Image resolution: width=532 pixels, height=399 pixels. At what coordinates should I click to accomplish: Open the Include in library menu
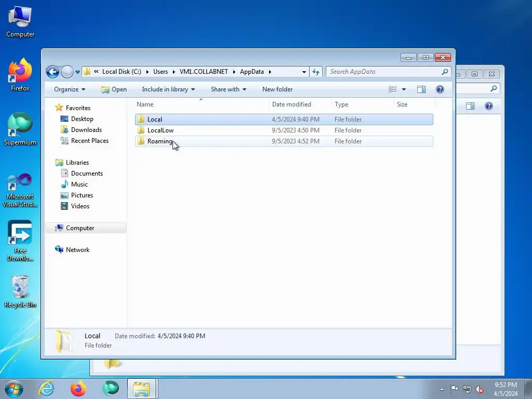168,89
